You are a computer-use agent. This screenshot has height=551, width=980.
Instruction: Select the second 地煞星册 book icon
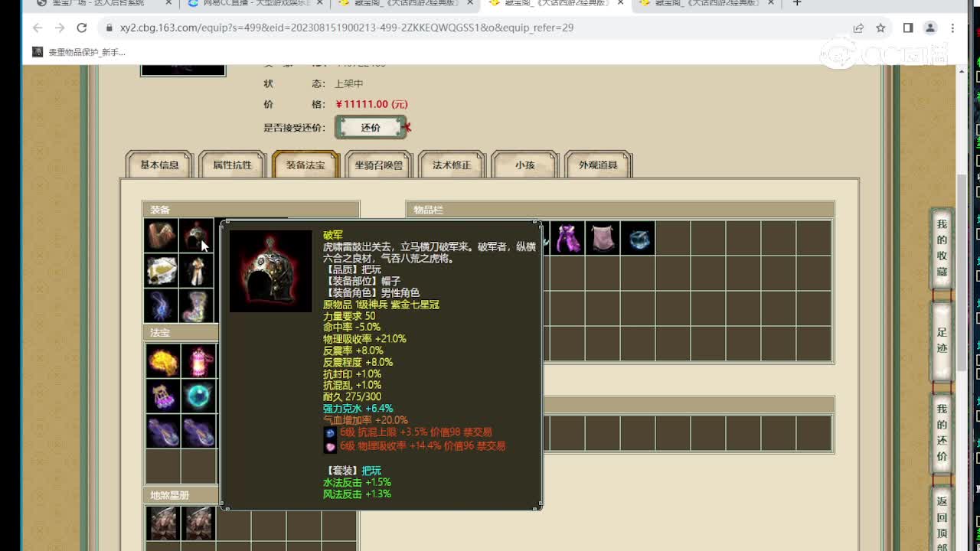pos(198,523)
